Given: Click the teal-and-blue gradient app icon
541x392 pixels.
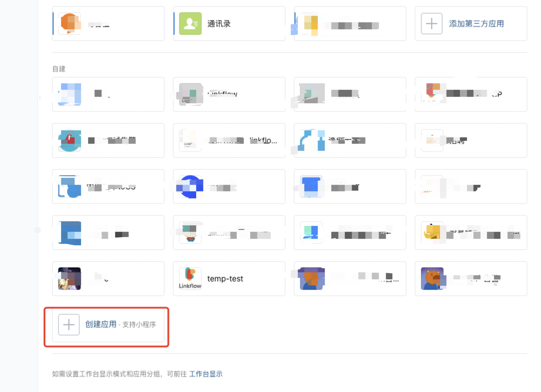Looking at the screenshot, I should click(311, 232).
